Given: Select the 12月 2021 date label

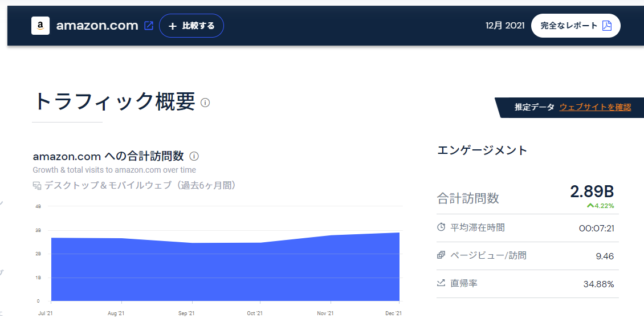Looking at the screenshot, I should click(x=504, y=26).
